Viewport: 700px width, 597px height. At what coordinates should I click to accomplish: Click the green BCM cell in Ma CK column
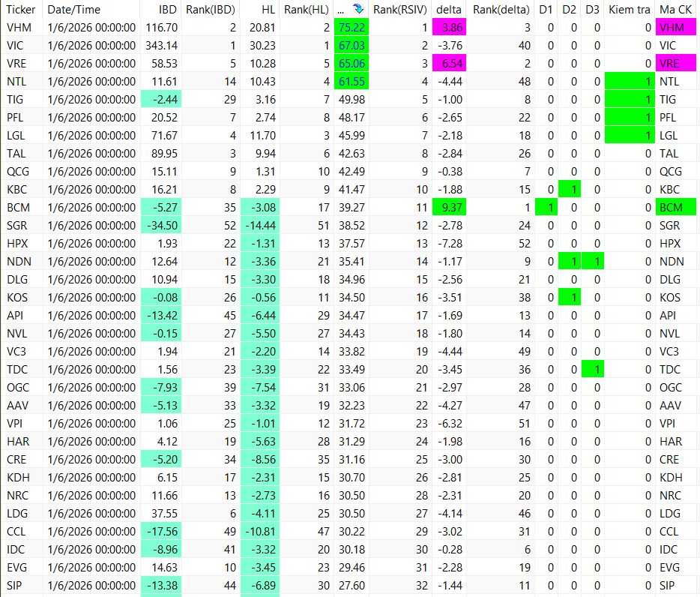coord(676,208)
